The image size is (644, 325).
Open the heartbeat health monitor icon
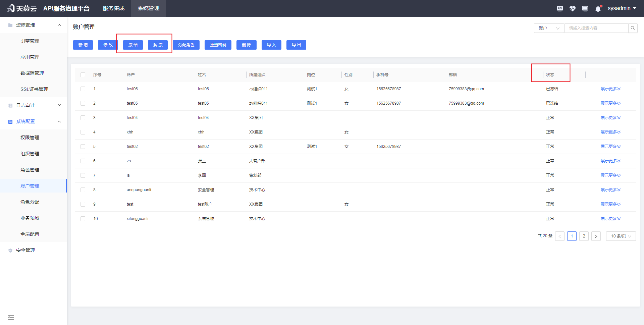pyautogui.click(x=572, y=8)
